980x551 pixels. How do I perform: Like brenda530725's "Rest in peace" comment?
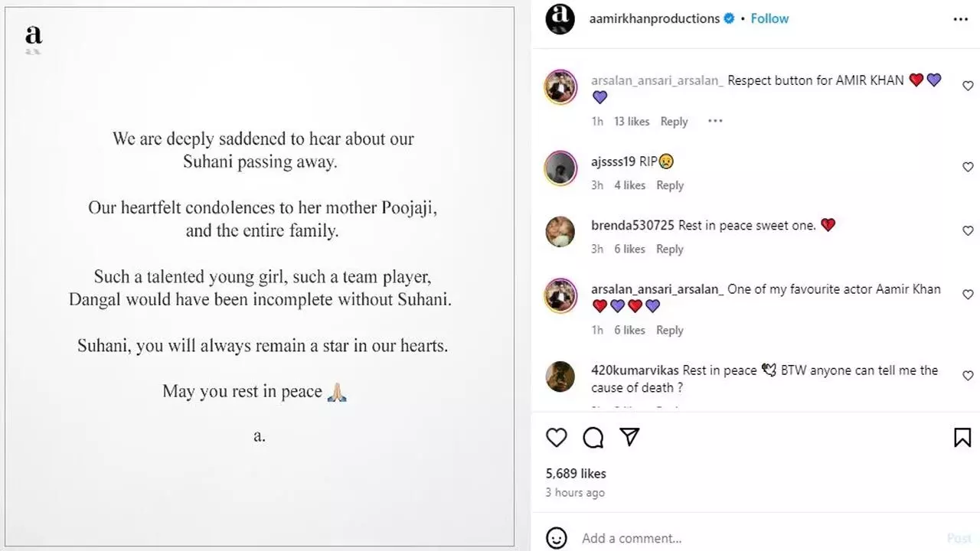coord(968,230)
